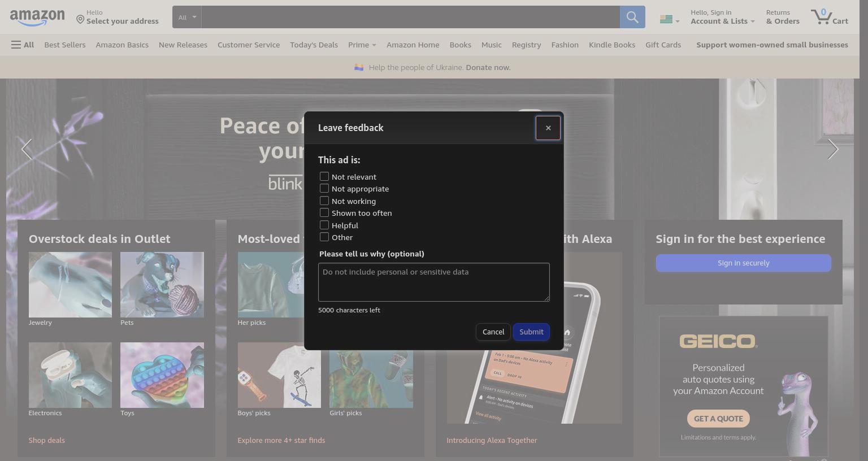This screenshot has width=868, height=461.
Task: Open the Her picks thumbnail
Action: 271,285
